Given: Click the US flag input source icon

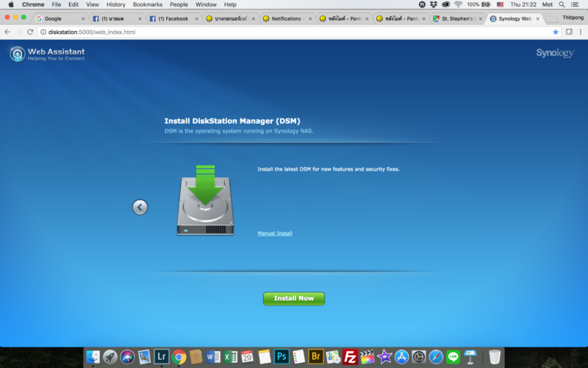Looking at the screenshot, I should (501, 4).
